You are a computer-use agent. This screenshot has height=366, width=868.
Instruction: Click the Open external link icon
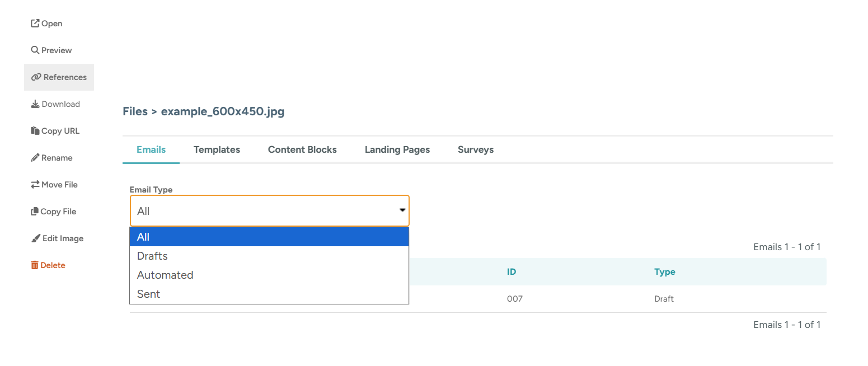pos(35,24)
